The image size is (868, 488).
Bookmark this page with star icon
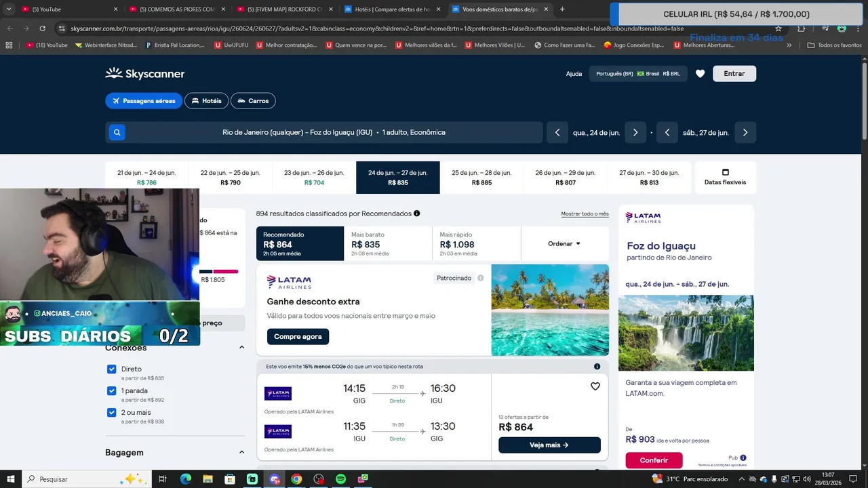pyautogui.click(x=778, y=28)
